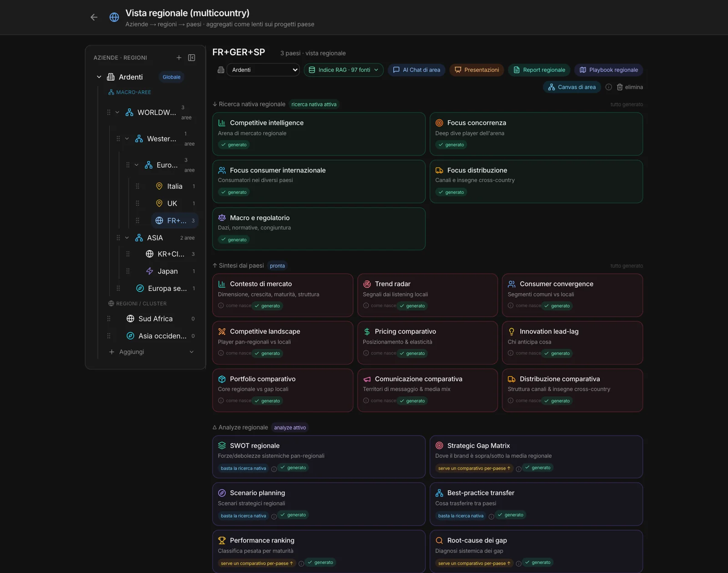Click info icon on Trend radar card

366,306
